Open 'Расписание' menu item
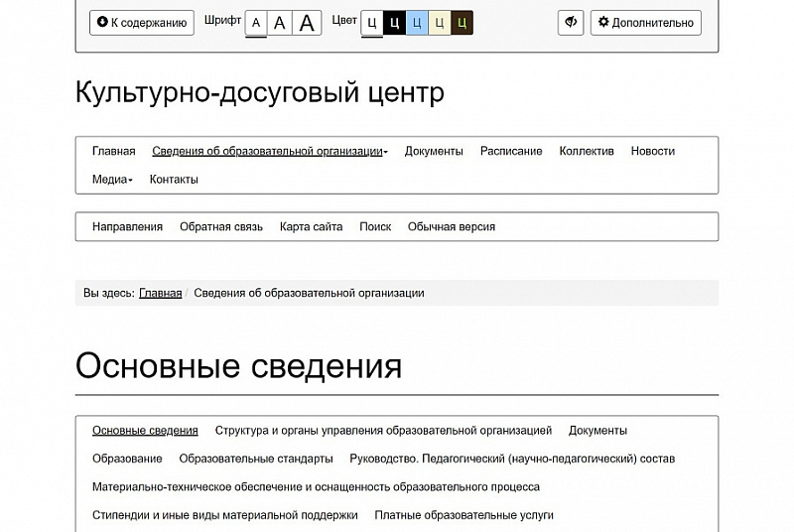 click(511, 151)
